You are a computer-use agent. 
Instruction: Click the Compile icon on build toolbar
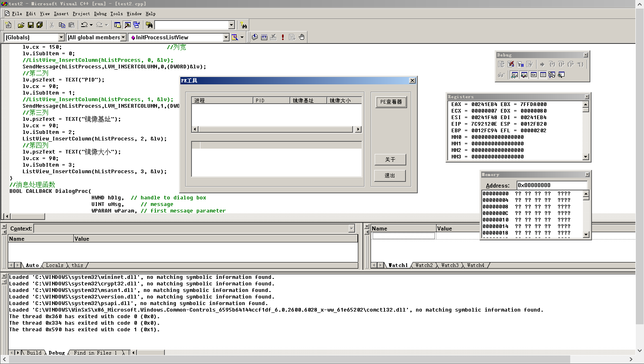255,37
